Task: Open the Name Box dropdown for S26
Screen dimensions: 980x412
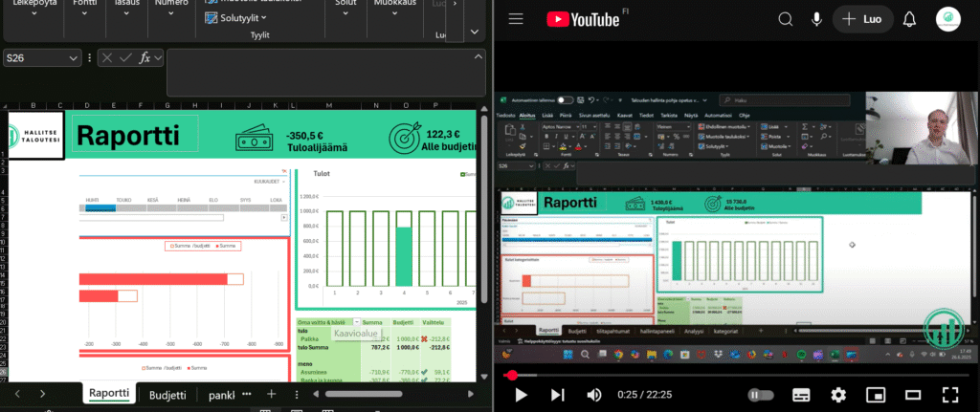Action: pos(75,58)
